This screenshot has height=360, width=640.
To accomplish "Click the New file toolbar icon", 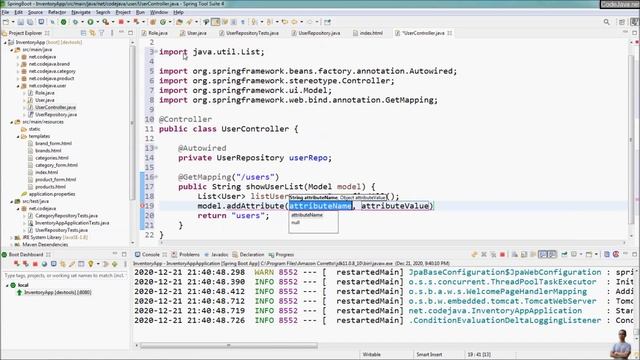I will (6, 22).
